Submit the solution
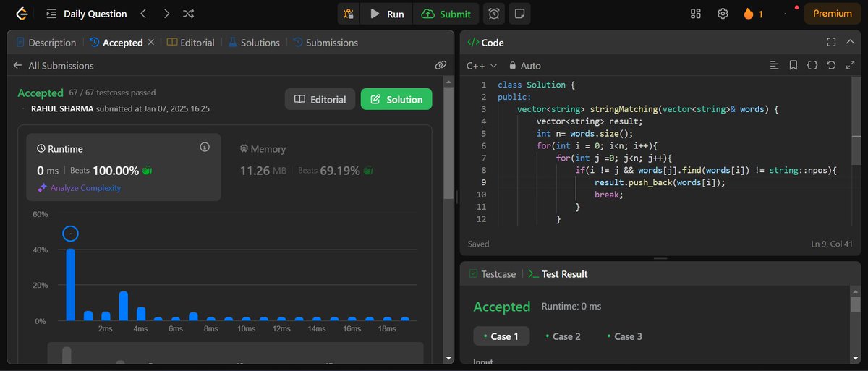The image size is (868, 371). coord(446,14)
